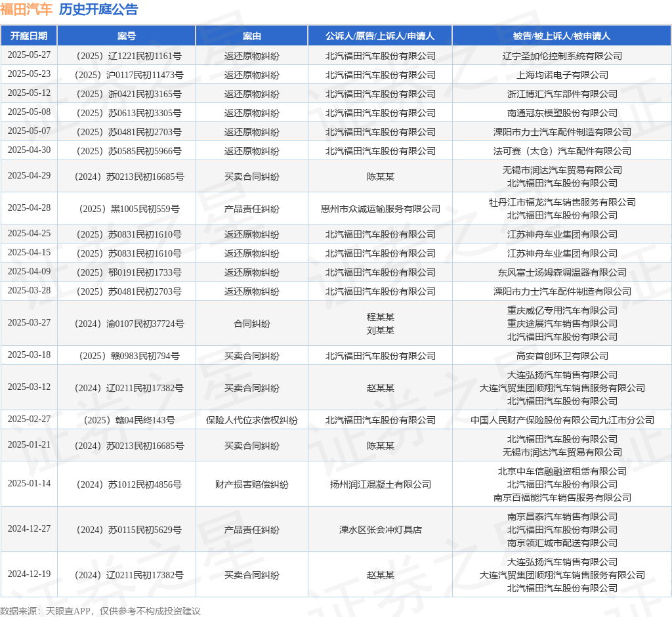Click the 财产损害赔偿纠纷 cell

tap(251, 484)
